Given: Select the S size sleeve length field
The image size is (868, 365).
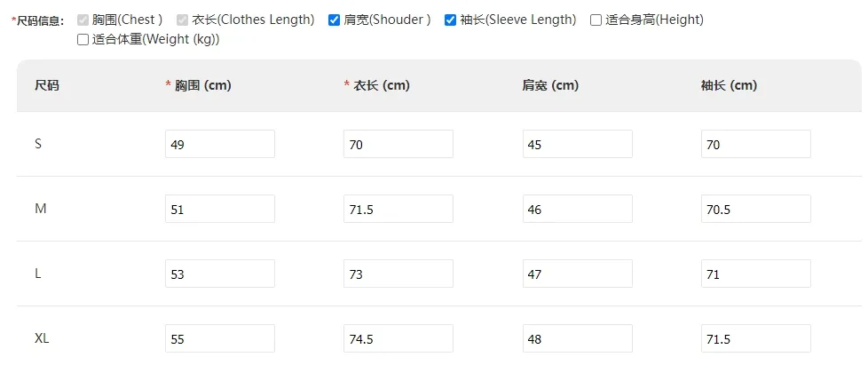Looking at the screenshot, I should click(756, 144).
